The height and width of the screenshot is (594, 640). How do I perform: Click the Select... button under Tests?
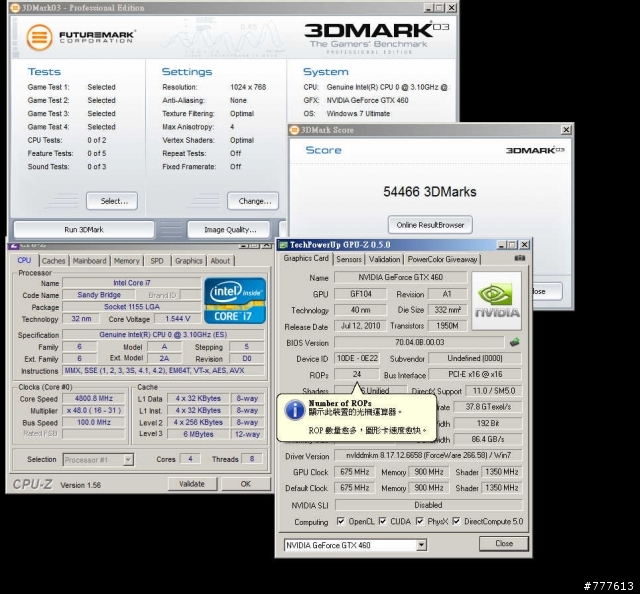[x=112, y=201]
